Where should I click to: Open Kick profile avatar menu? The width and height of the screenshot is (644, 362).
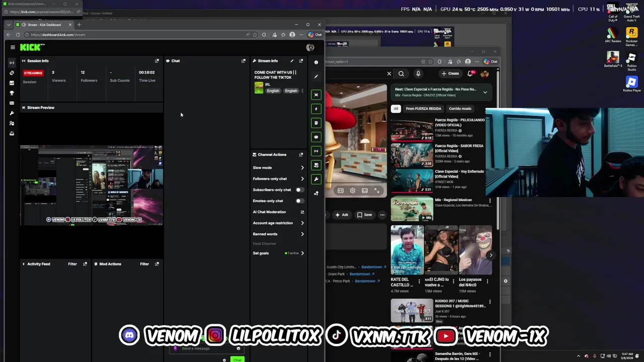(310, 47)
